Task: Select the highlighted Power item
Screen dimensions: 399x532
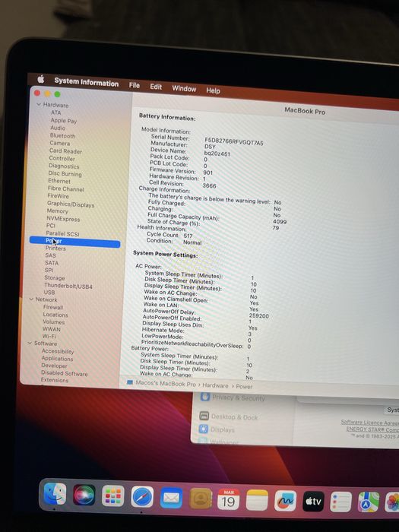Action: click(74, 241)
